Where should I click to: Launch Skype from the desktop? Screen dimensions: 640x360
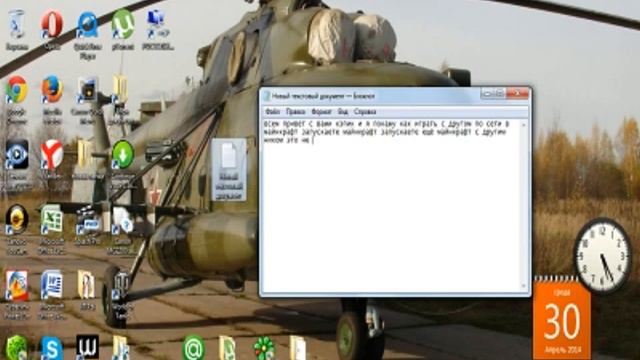pos(52,347)
